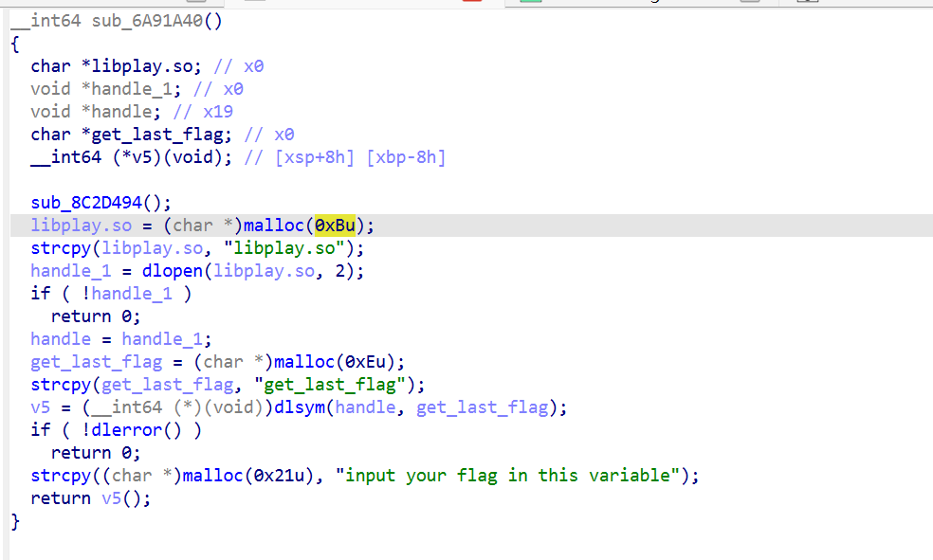Click get_last_flag at start of malloc(0xEu) line

(97, 362)
